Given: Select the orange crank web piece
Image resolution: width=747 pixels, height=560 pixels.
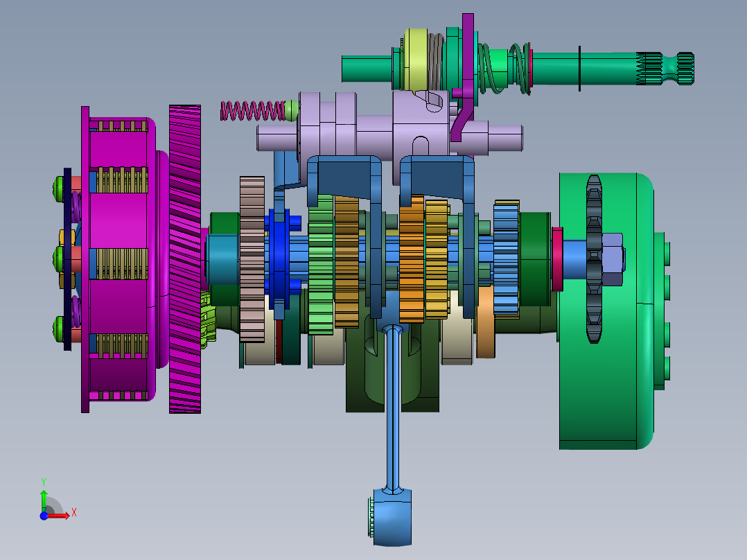Looking at the screenshot, I should [x=486, y=322].
